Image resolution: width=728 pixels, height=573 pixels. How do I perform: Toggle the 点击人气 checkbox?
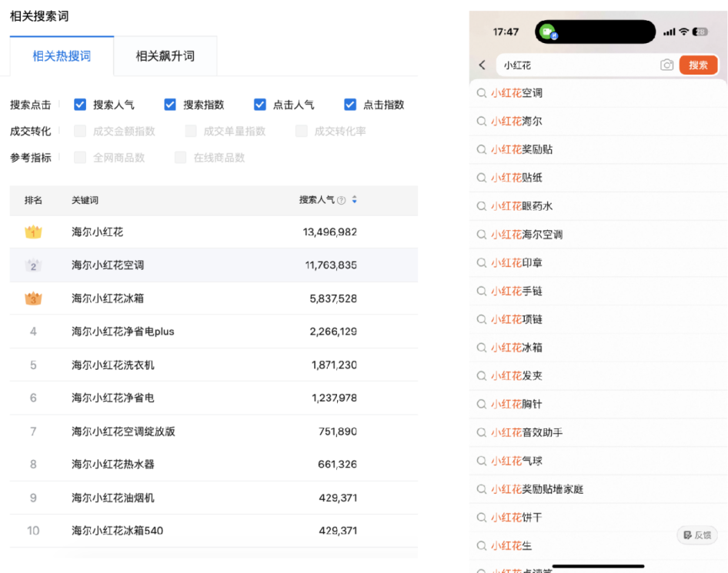[260, 105]
